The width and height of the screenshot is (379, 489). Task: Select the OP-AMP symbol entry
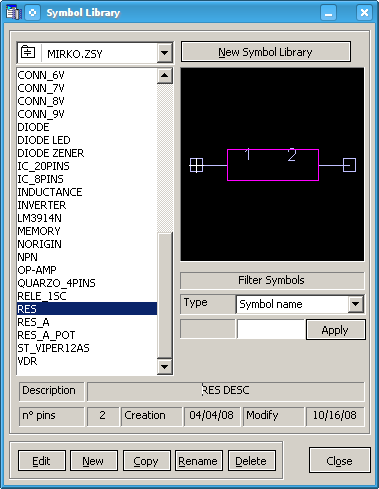[87, 270]
